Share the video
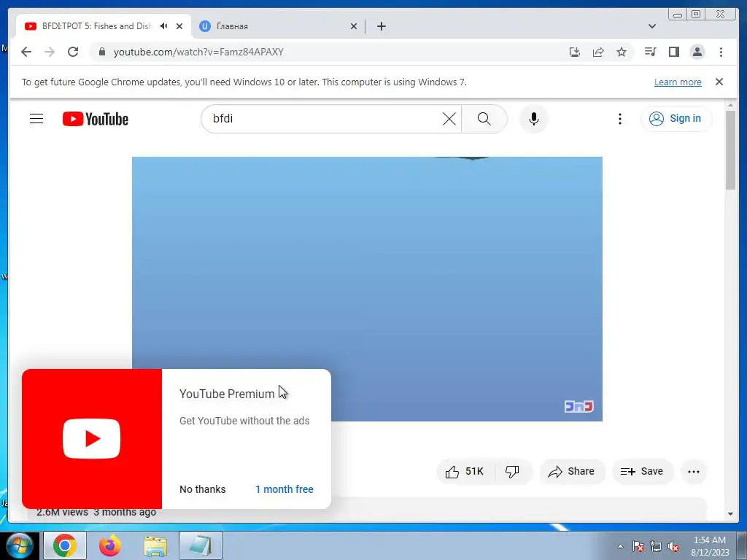The width and height of the screenshot is (747, 560). (572, 472)
